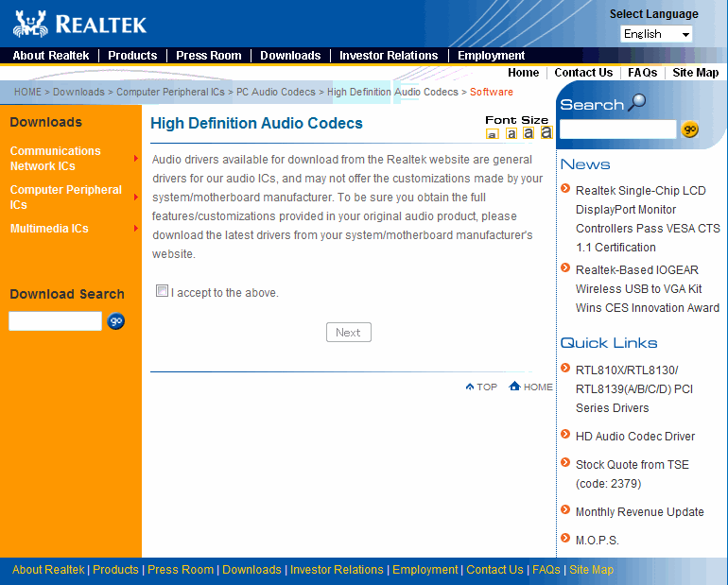
Task: Click Products in footer
Action: click(115, 570)
